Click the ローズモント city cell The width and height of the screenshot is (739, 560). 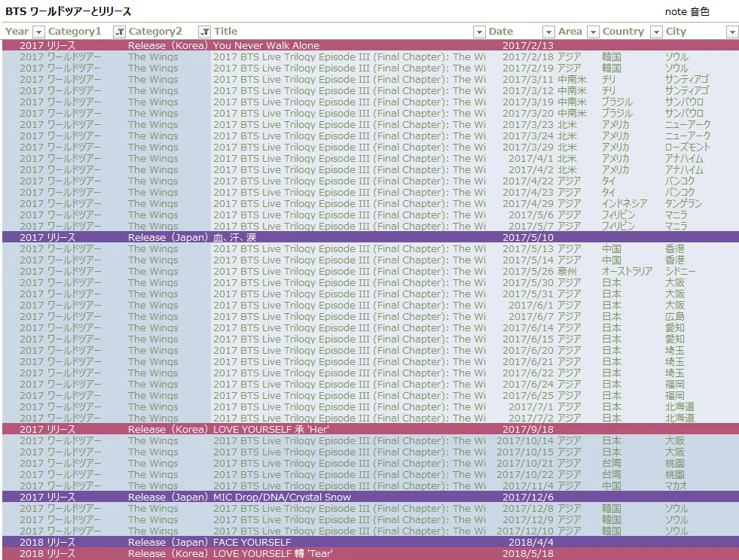coord(688,148)
